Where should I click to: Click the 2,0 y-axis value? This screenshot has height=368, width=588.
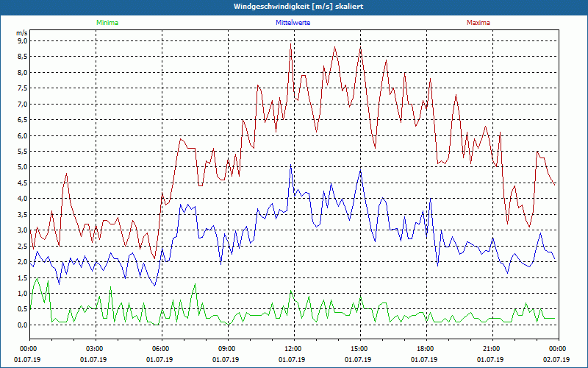[x=22, y=261]
